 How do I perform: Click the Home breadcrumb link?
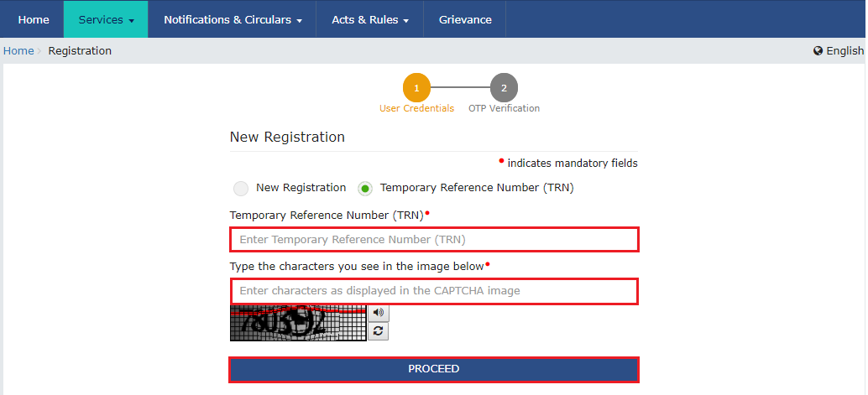[18, 51]
